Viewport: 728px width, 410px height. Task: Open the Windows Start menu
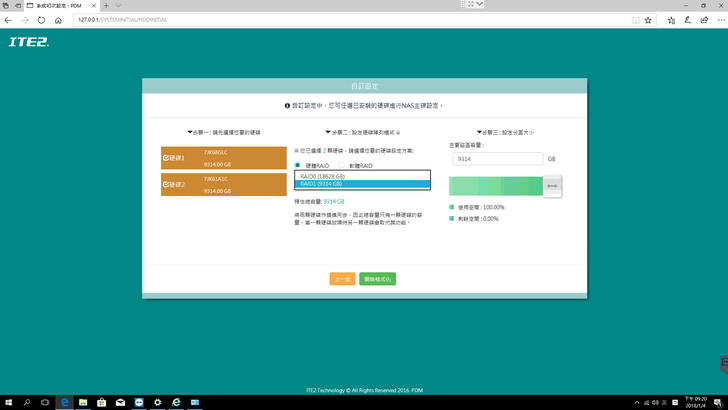pyautogui.click(x=8, y=401)
